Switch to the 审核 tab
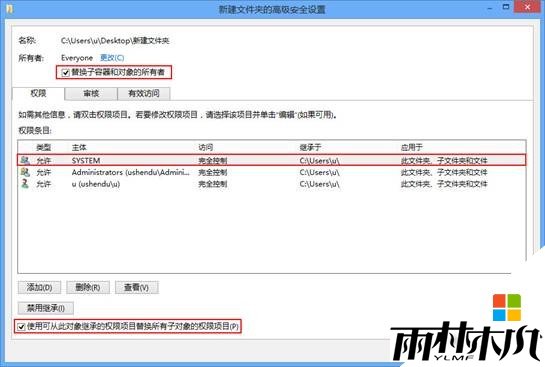 (x=91, y=93)
